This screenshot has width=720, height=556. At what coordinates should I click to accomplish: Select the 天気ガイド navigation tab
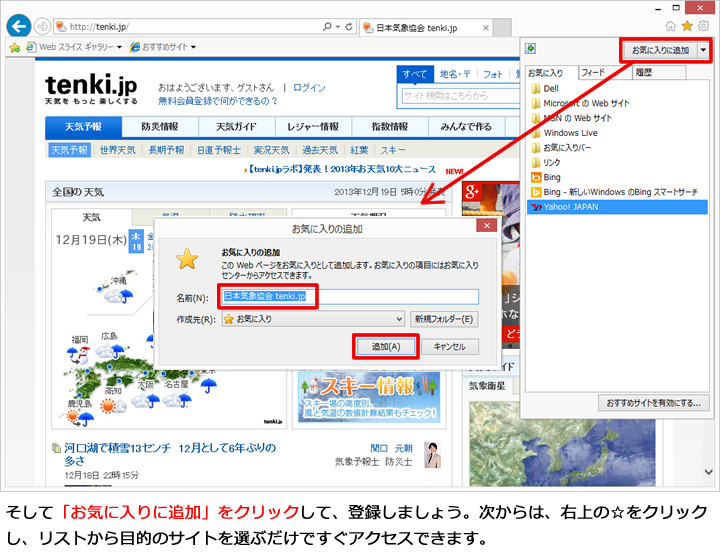click(236, 127)
